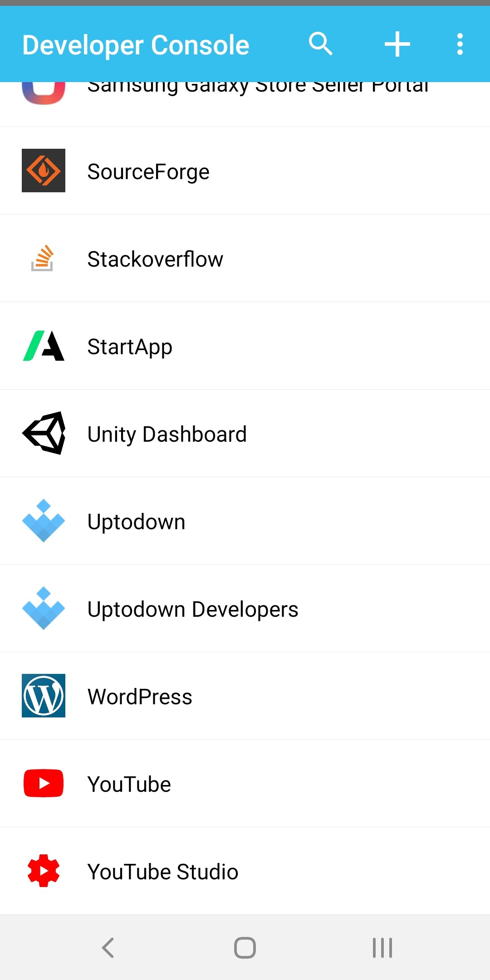
Task: Click the StartApp icon
Action: 44,346
